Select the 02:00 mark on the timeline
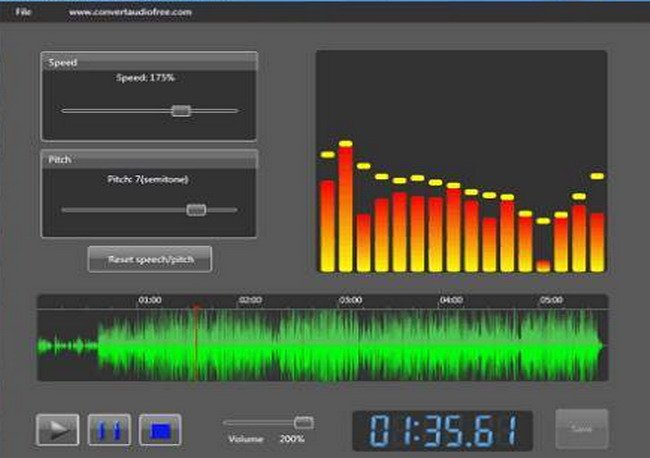 coord(250,300)
